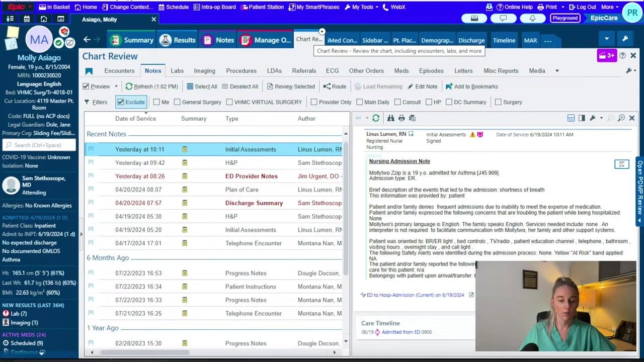Open the Route note tool
644x362 pixels.
335,86
